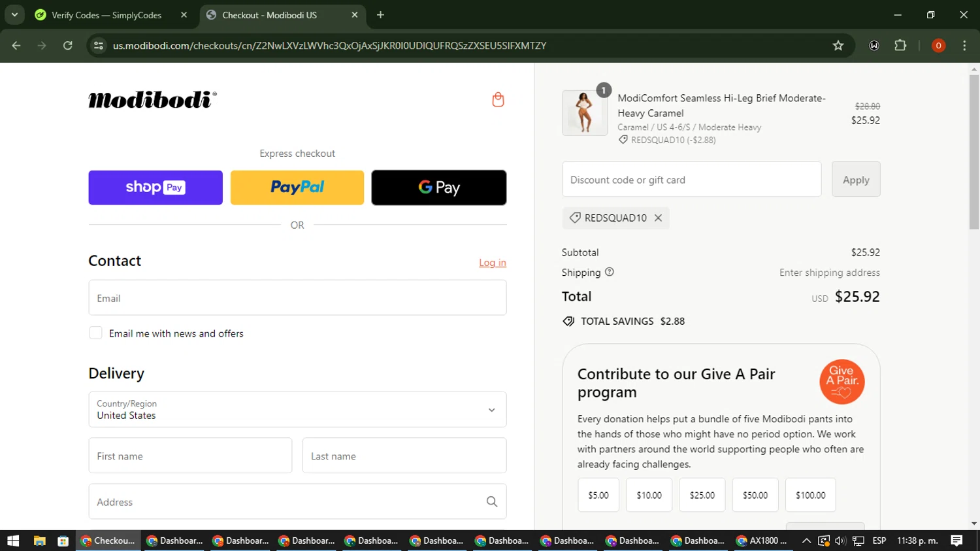Select the First name field
980x551 pixels.
(190, 456)
